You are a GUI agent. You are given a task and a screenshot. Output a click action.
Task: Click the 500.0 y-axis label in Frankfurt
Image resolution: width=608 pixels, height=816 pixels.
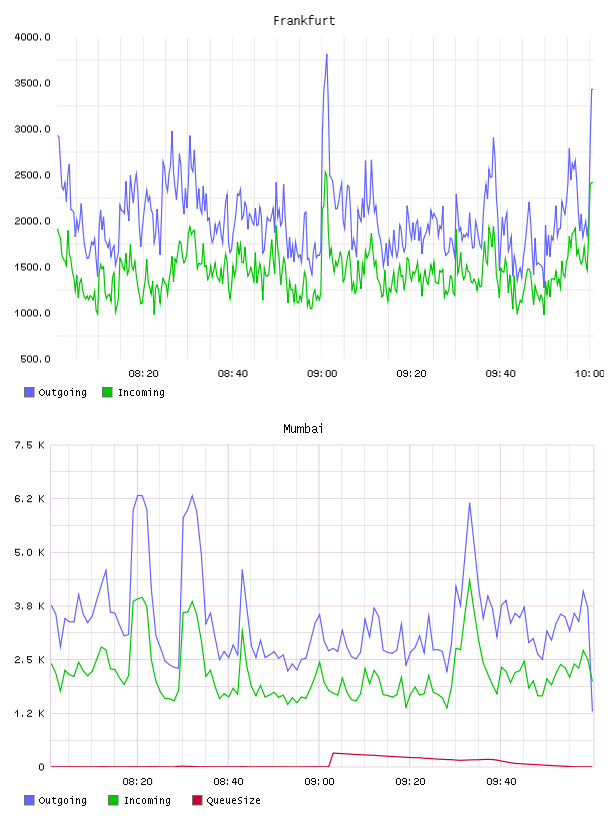35,359
